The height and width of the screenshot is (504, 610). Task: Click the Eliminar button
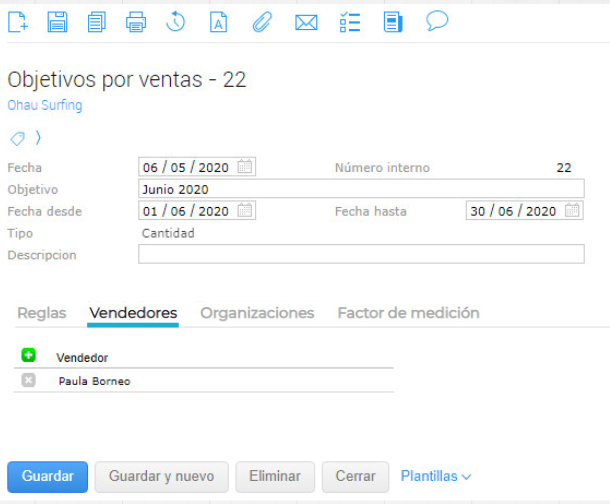pyautogui.click(x=275, y=477)
